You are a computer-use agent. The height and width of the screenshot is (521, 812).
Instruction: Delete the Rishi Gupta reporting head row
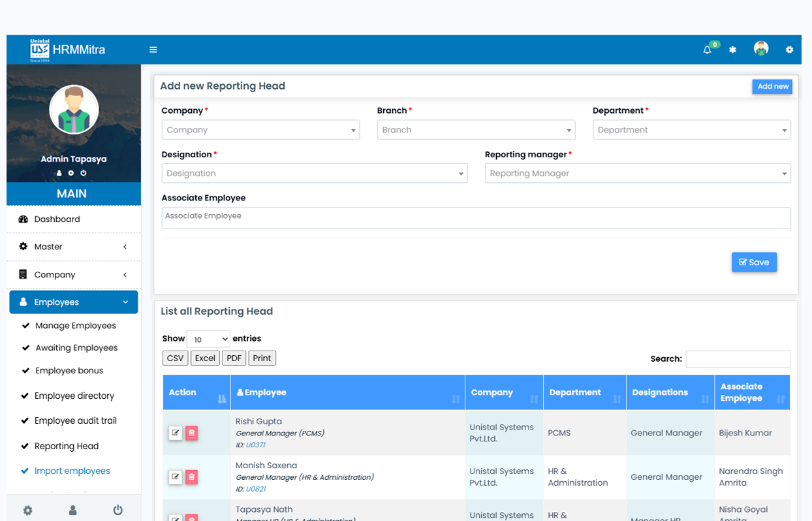tap(191, 433)
